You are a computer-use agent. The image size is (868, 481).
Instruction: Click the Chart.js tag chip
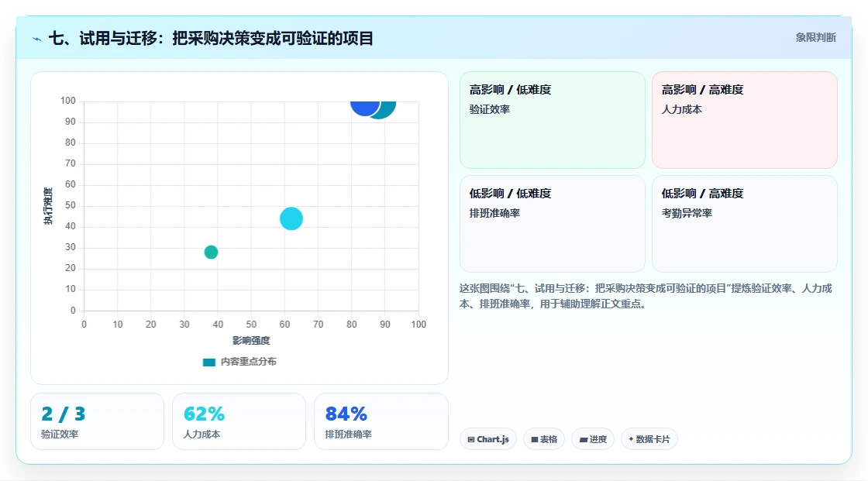coord(488,439)
